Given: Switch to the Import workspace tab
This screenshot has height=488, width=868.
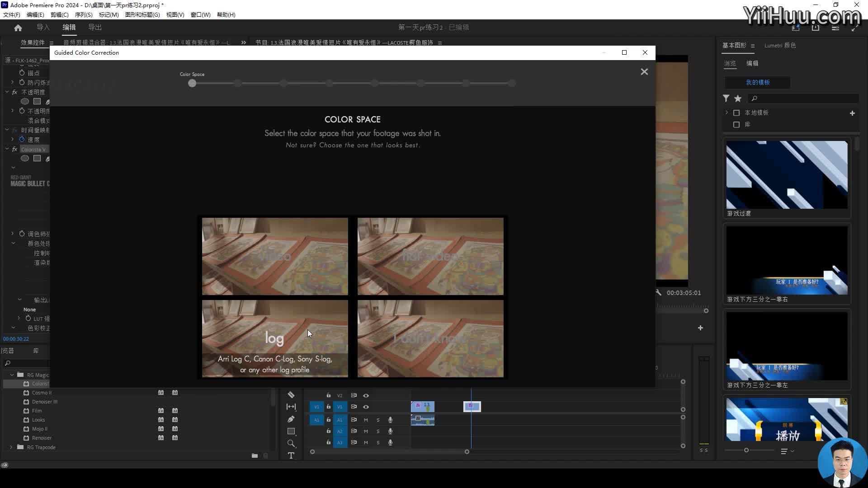Looking at the screenshot, I should click(x=43, y=28).
